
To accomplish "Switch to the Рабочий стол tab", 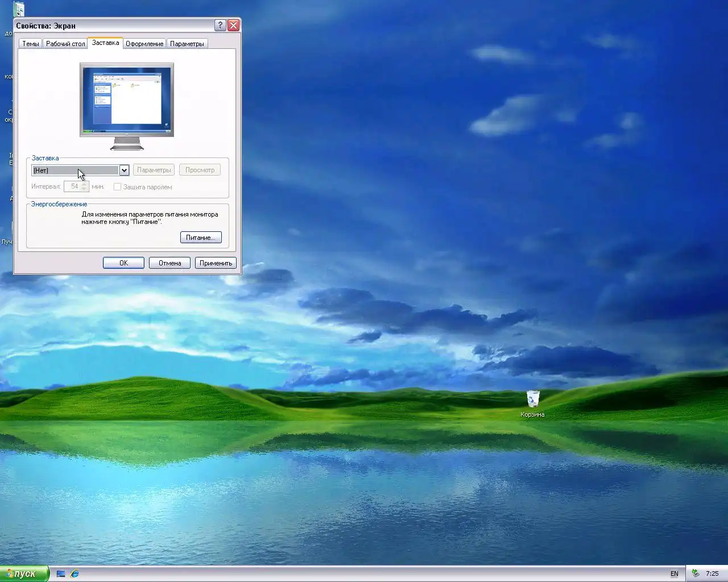I will coord(65,44).
